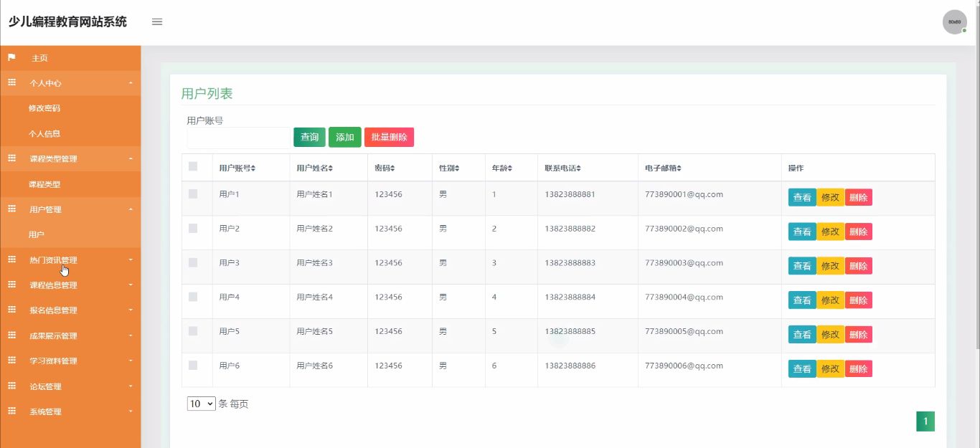The image size is (980, 448).
Task: Open 用户 submenu item
Action: tap(37, 234)
